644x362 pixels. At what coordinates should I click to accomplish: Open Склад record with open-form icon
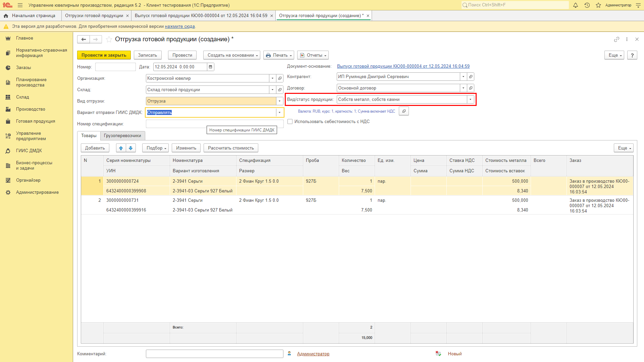click(x=280, y=90)
